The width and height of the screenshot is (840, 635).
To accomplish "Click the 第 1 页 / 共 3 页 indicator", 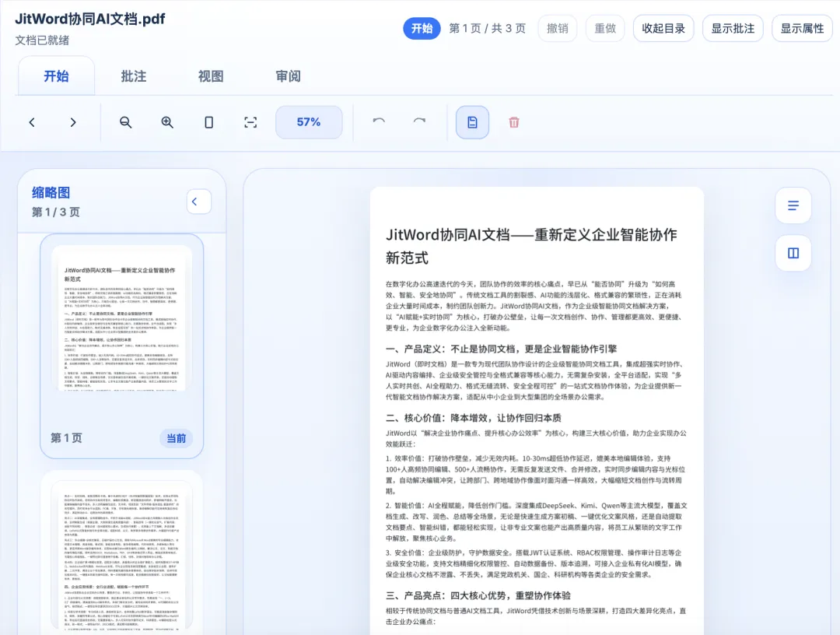I will [x=488, y=28].
